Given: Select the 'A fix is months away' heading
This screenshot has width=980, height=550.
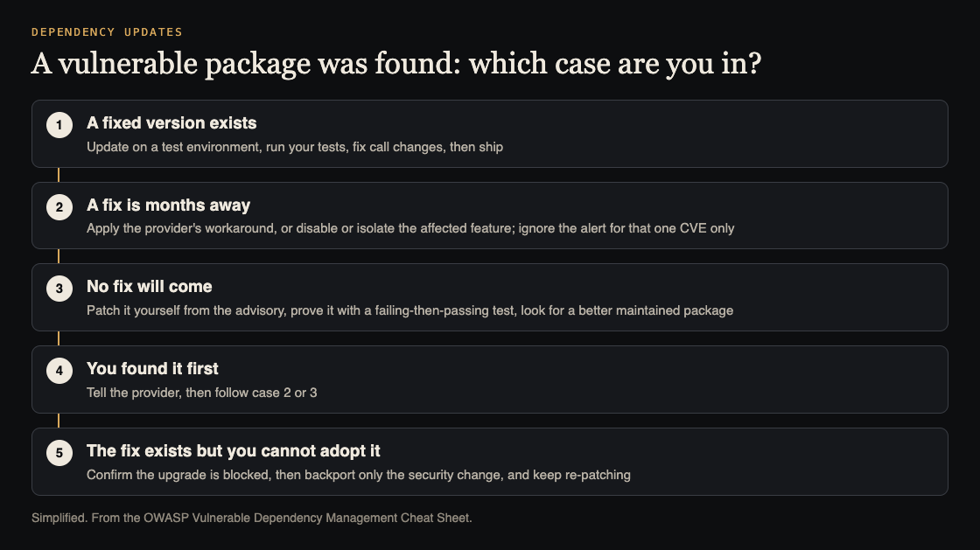Looking at the screenshot, I should click(168, 205).
